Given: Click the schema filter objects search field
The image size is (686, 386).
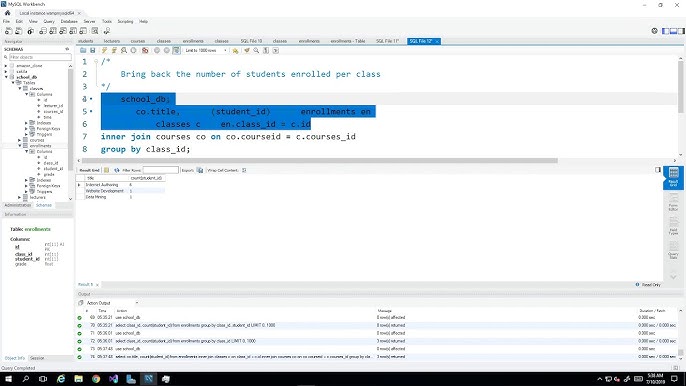Looking at the screenshot, I should pos(40,57).
